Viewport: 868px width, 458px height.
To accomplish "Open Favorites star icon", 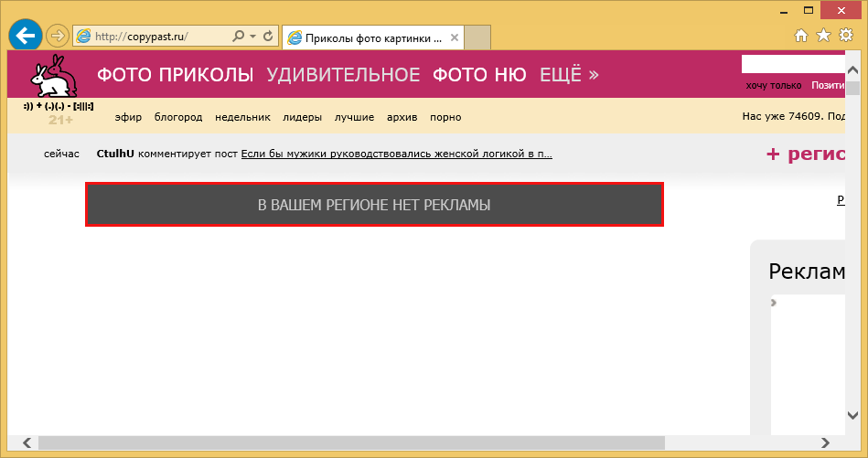I will (x=824, y=36).
